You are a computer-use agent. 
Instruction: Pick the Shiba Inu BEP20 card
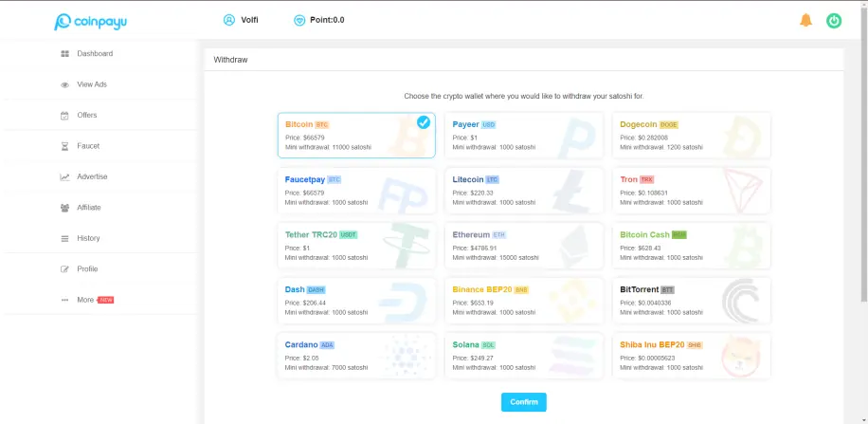(692, 356)
